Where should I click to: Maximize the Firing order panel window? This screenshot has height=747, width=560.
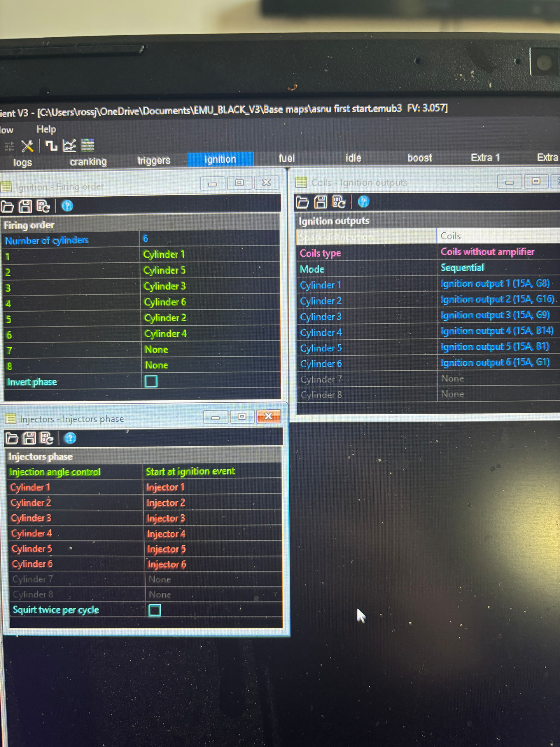coord(239,183)
